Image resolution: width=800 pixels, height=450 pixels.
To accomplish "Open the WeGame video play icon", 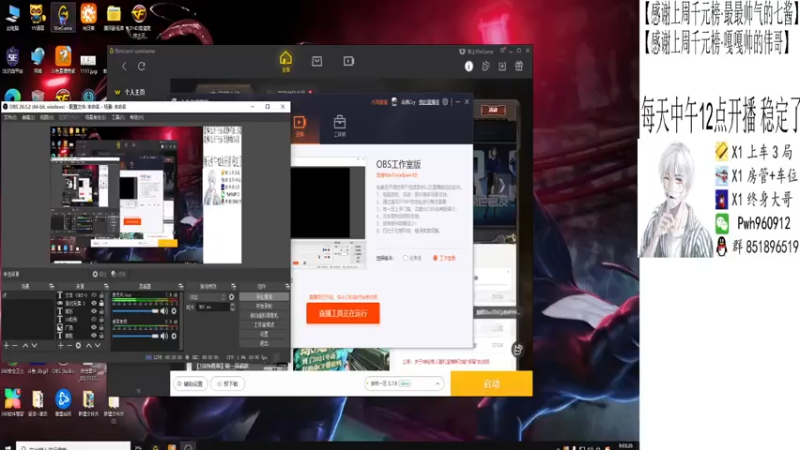I will point(348,61).
